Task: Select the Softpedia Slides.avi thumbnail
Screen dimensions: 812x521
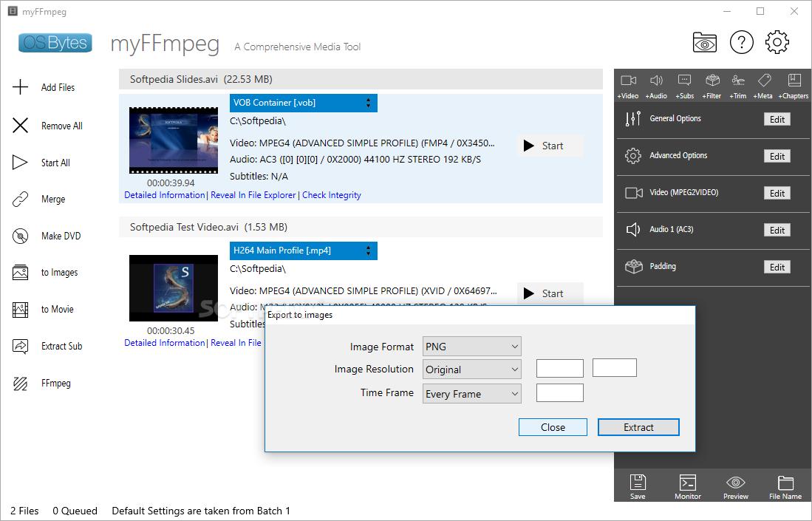Action: click(x=174, y=140)
